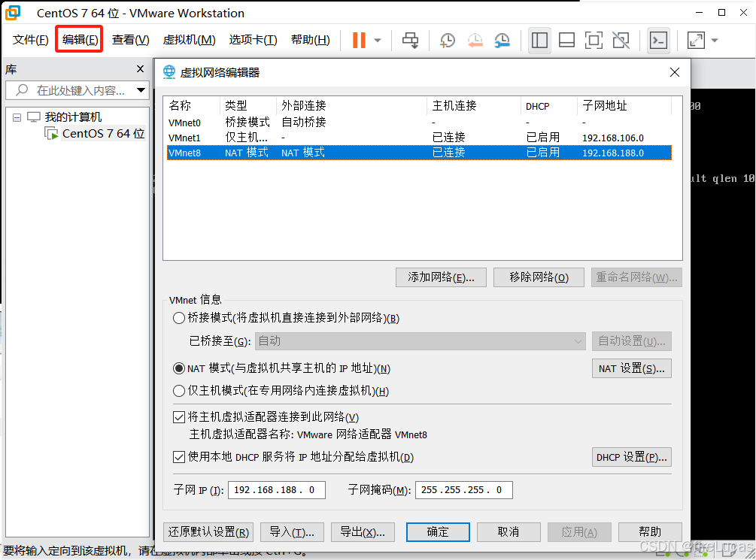Collapse the 我的计算机 tree node
756x560 pixels.
[17, 117]
